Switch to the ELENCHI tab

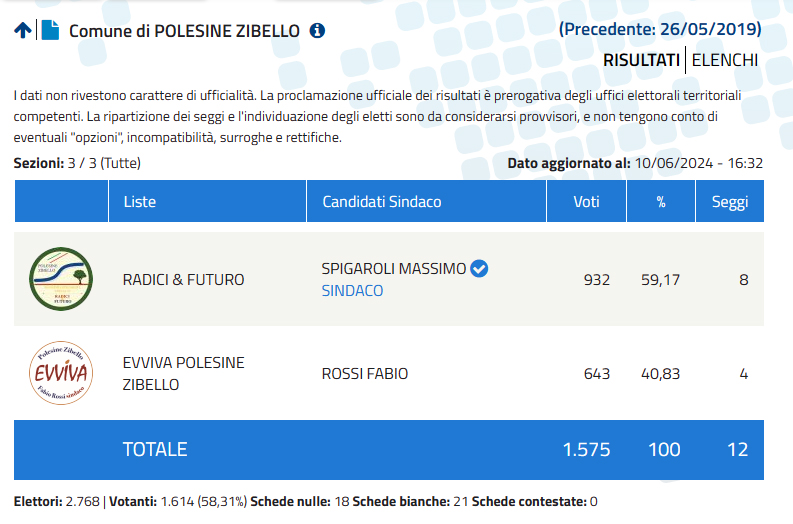725,60
